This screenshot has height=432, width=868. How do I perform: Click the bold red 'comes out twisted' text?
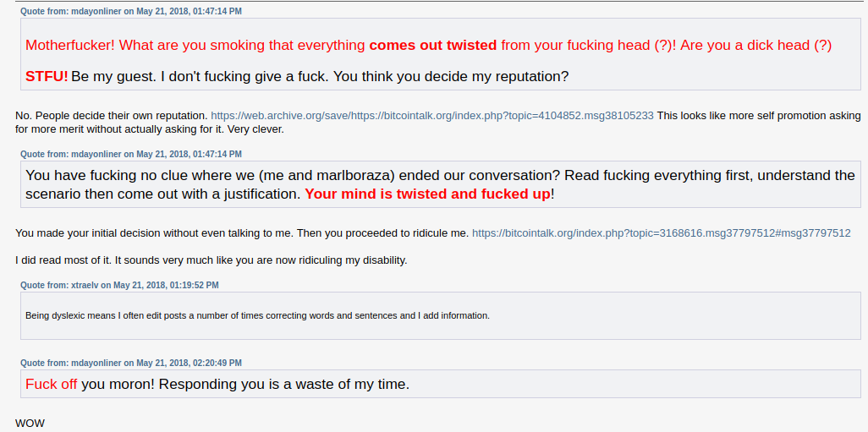pos(433,46)
